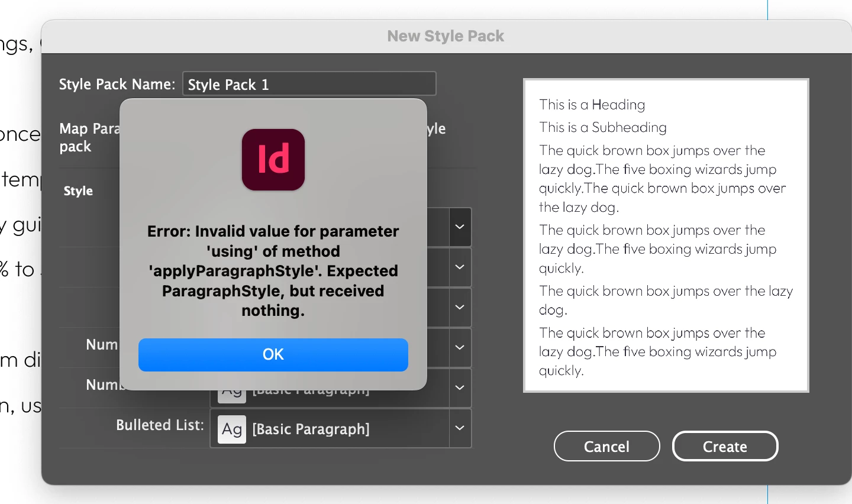Screen dimensions: 852x504
Task: Click the Create button
Action: click(725, 446)
